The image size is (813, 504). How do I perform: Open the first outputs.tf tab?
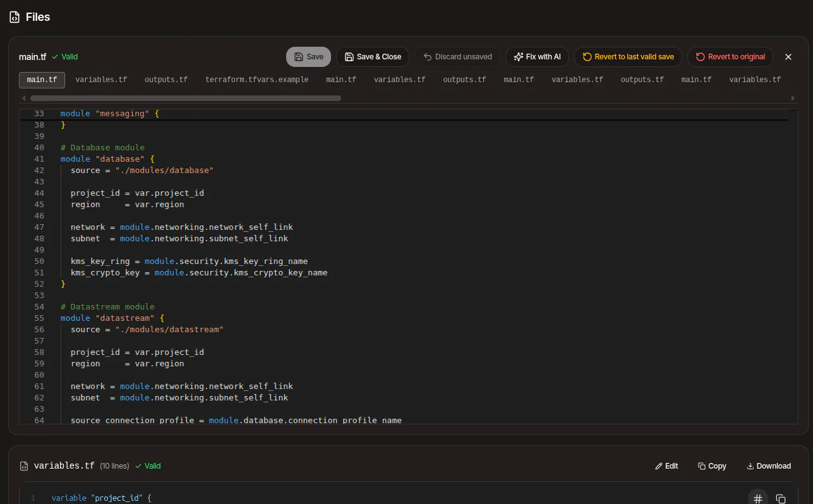point(166,80)
